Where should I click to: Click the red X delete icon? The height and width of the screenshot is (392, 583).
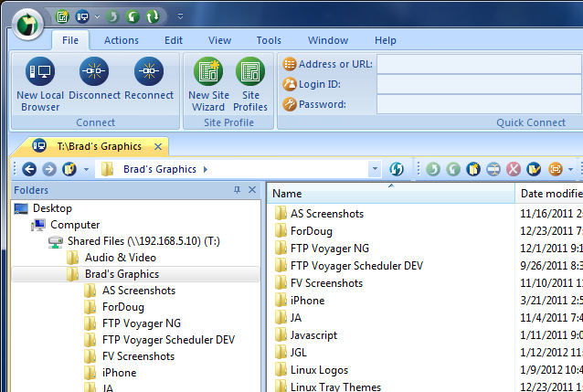click(514, 169)
